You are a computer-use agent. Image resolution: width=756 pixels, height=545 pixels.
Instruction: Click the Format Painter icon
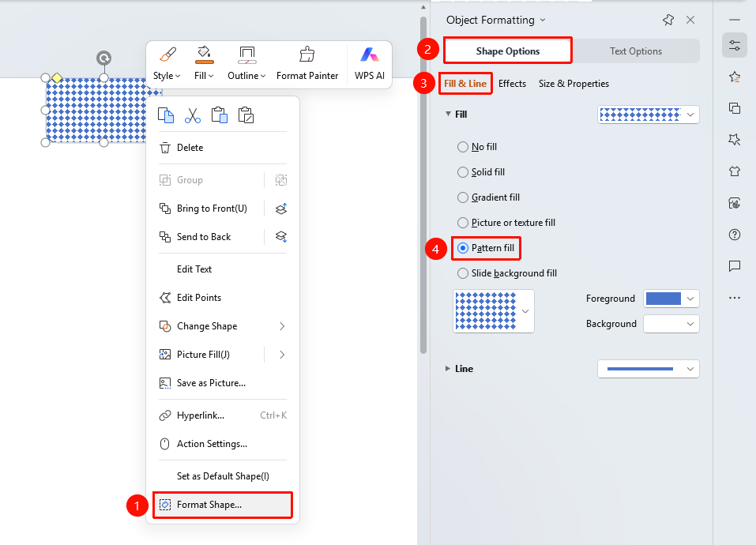click(x=307, y=54)
